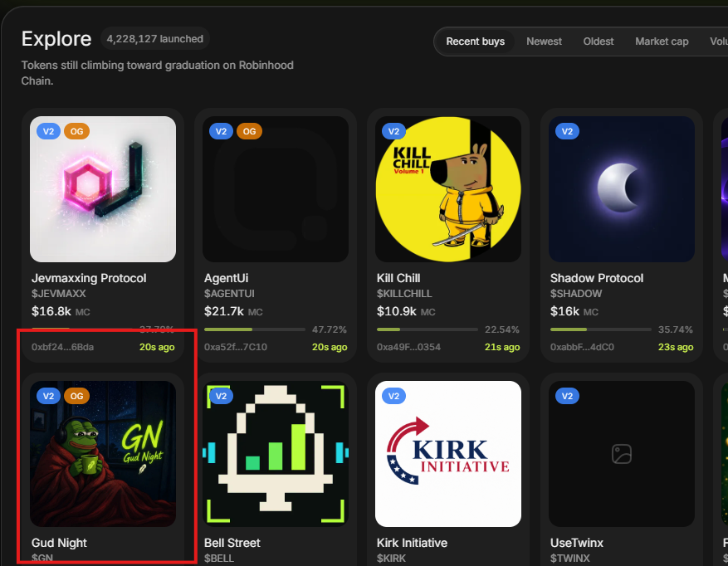Open the Kill Chill token title

pyautogui.click(x=398, y=278)
